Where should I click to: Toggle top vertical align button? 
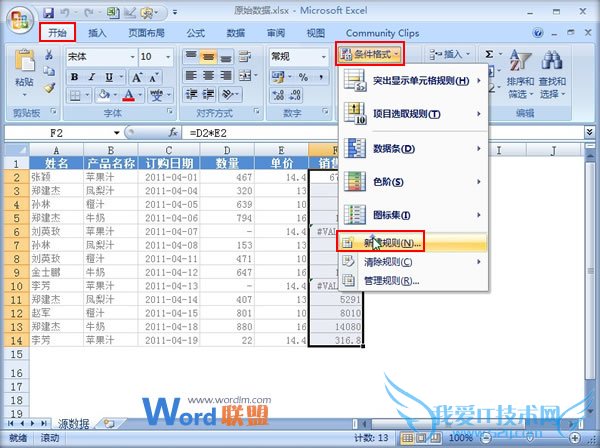[191, 57]
